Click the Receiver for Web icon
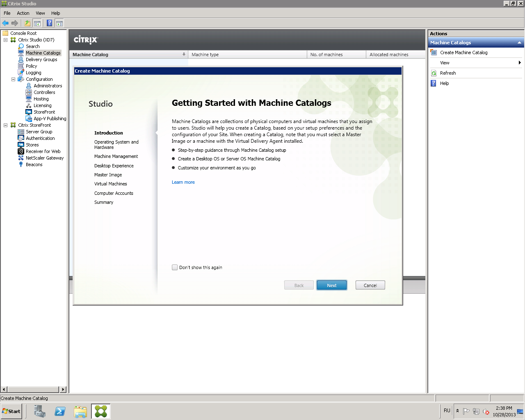Image resolution: width=525 pixels, height=420 pixels. (x=21, y=151)
